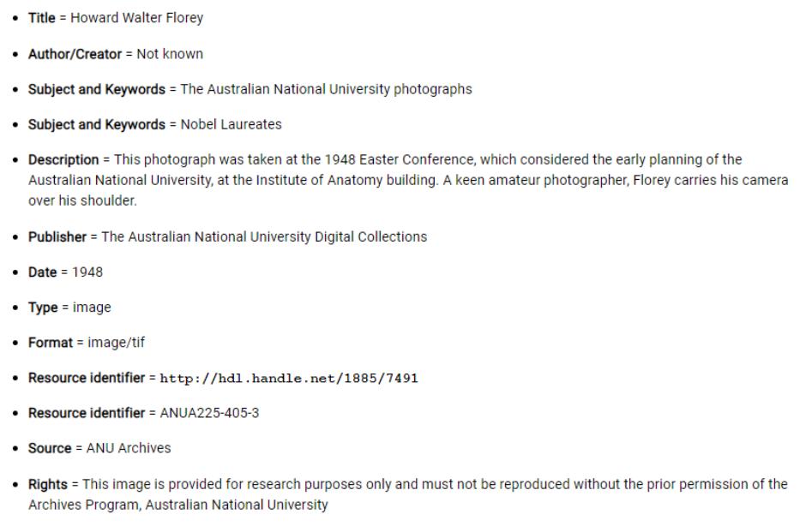Click the identifier ANUA225-405-3
Screen dimensions: 812x526
[x=209, y=413]
